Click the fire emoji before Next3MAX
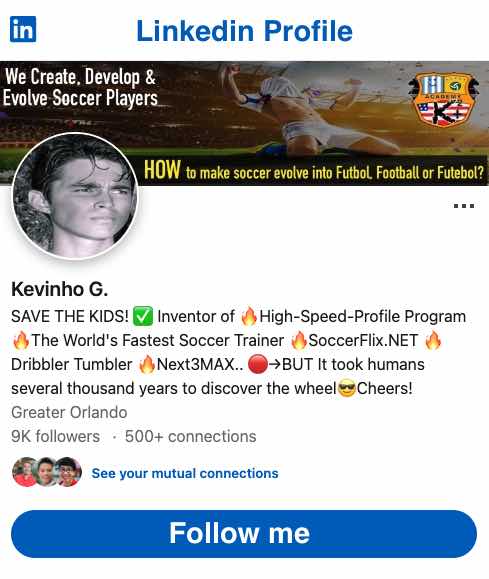The height and width of the screenshot is (579, 489). pyautogui.click(x=147, y=364)
